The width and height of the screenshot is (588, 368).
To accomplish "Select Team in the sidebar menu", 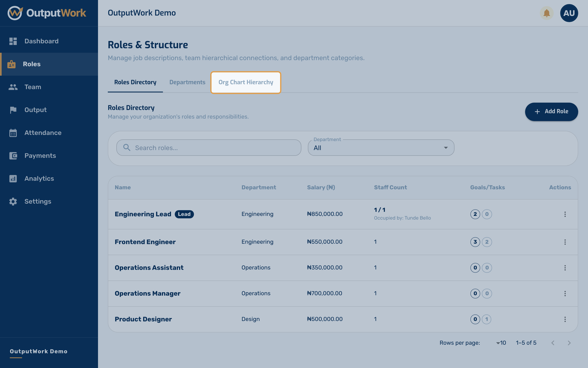I will (x=49, y=87).
